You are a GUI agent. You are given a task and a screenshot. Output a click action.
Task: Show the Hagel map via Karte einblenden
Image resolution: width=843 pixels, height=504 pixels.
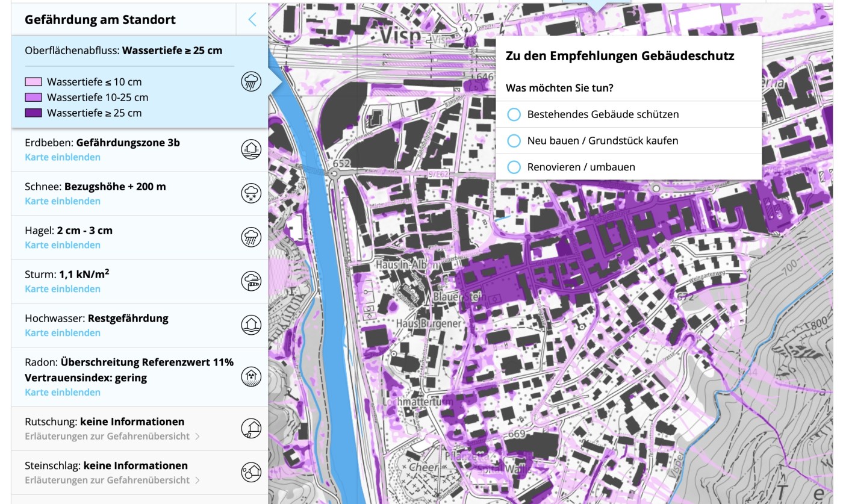pyautogui.click(x=63, y=245)
